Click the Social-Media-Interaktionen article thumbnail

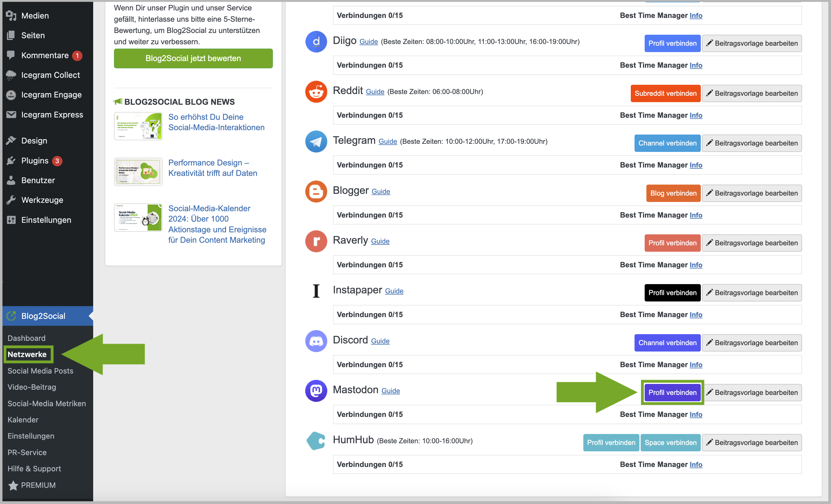click(x=138, y=126)
